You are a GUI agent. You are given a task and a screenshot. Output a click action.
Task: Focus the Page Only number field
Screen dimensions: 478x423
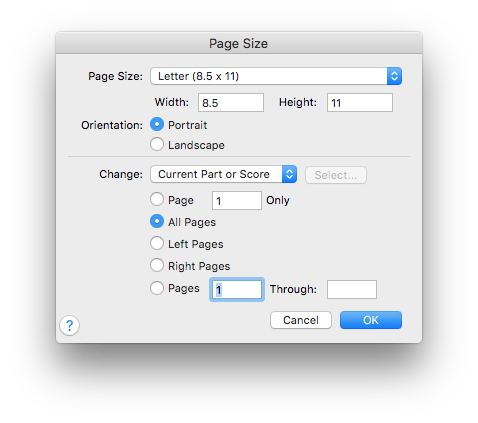[x=237, y=201]
